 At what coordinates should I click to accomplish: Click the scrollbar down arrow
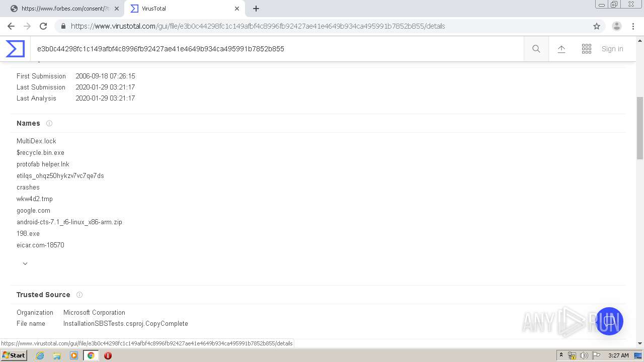640,343
